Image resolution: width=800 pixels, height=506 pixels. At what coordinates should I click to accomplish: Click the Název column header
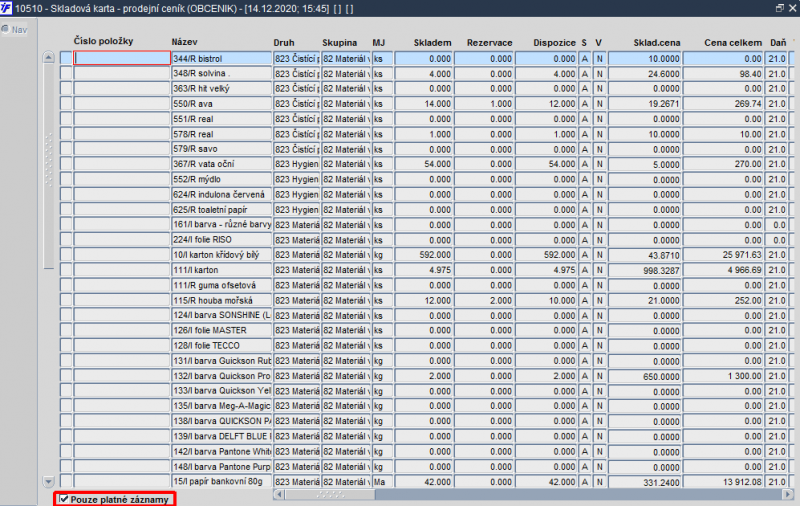(184, 42)
